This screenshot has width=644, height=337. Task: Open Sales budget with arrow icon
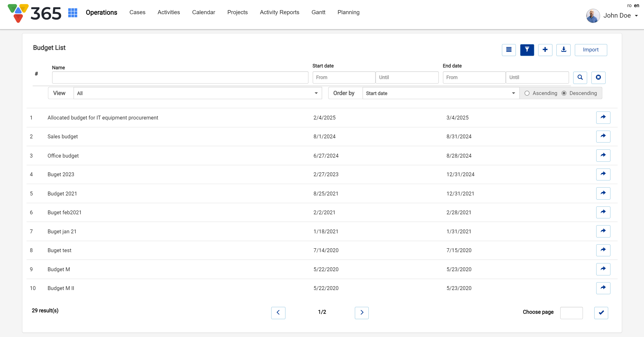603,136
